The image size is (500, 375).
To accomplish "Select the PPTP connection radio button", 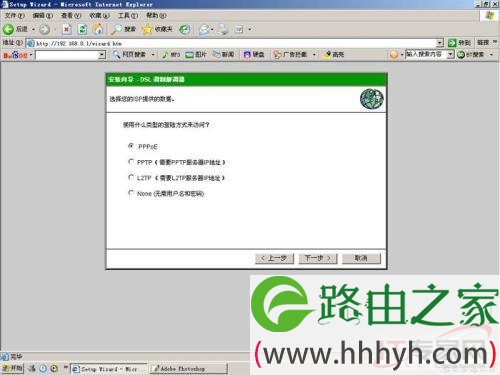I will (x=131, y=162).
